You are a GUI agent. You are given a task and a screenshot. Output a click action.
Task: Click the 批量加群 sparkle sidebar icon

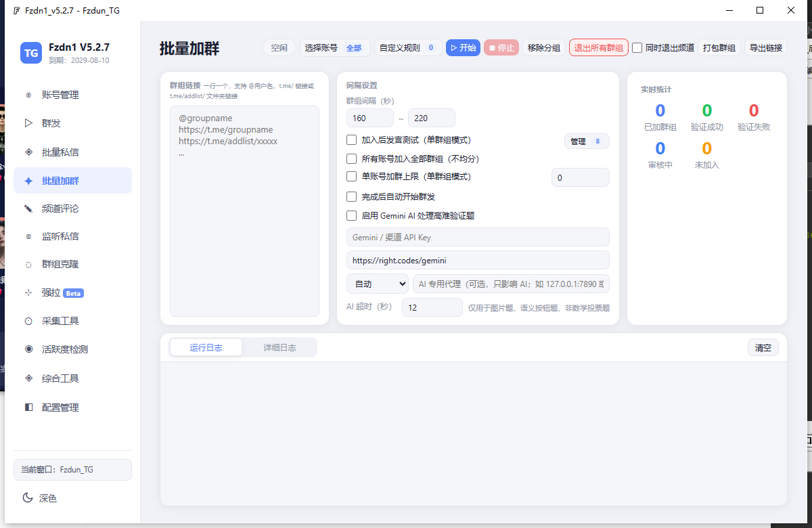(x=28, y=181)
